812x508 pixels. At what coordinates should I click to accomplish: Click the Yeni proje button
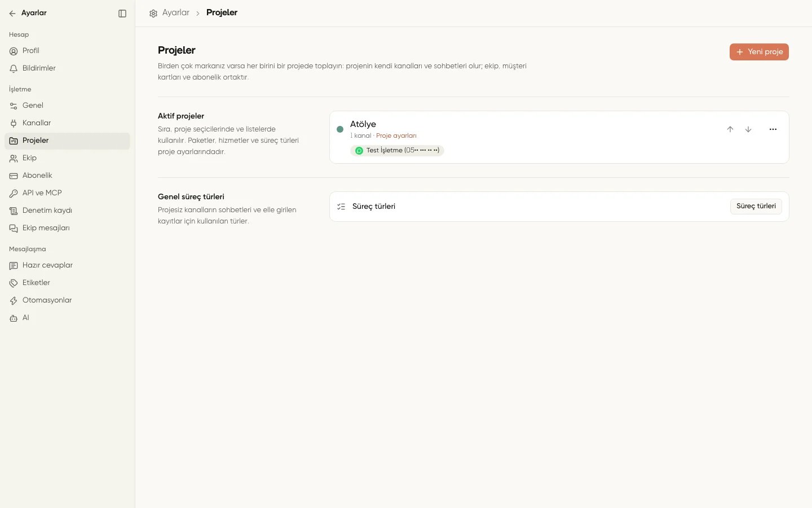tap(759, 52)
